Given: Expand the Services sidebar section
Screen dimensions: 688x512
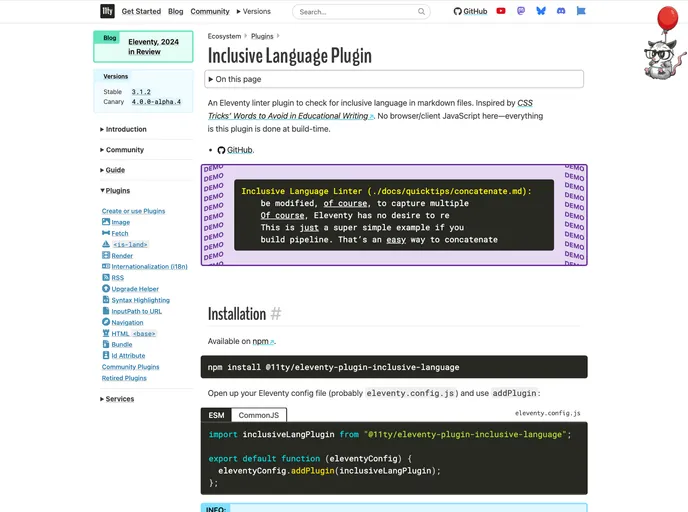Looking at the screenshot, I should pyautogui.click(x=117, y=399).
